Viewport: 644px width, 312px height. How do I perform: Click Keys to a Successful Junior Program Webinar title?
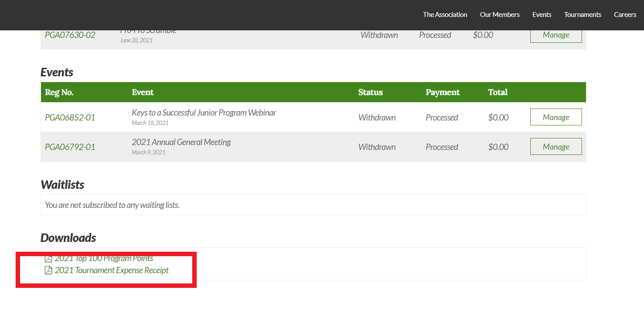(x=204, y=113)
